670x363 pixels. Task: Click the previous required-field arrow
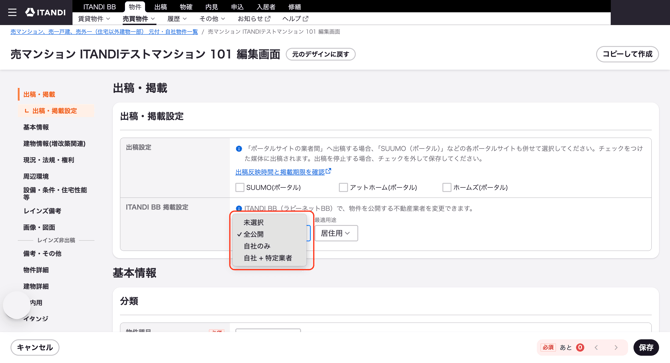click(x=597, y=348)
